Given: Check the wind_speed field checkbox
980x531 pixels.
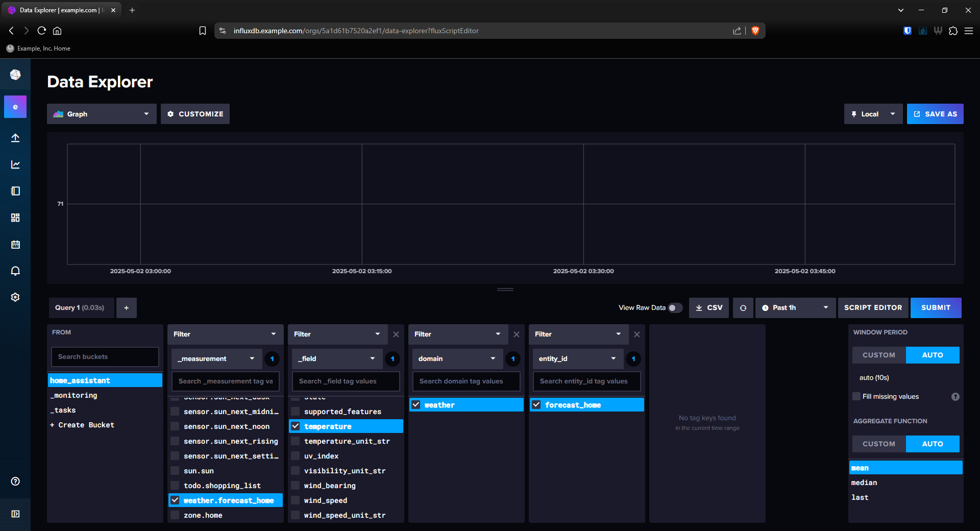Looking at the screenshot, I should [296, 500].
